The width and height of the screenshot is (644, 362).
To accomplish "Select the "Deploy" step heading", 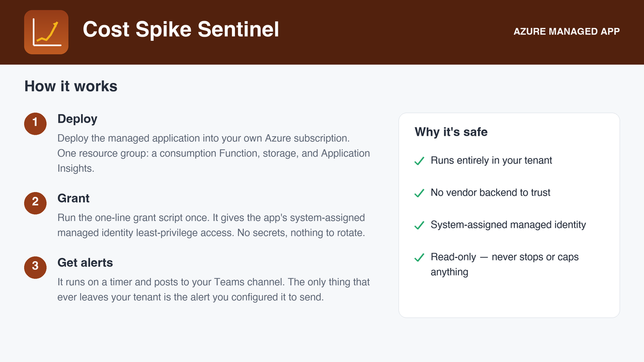I will (77, 119).
